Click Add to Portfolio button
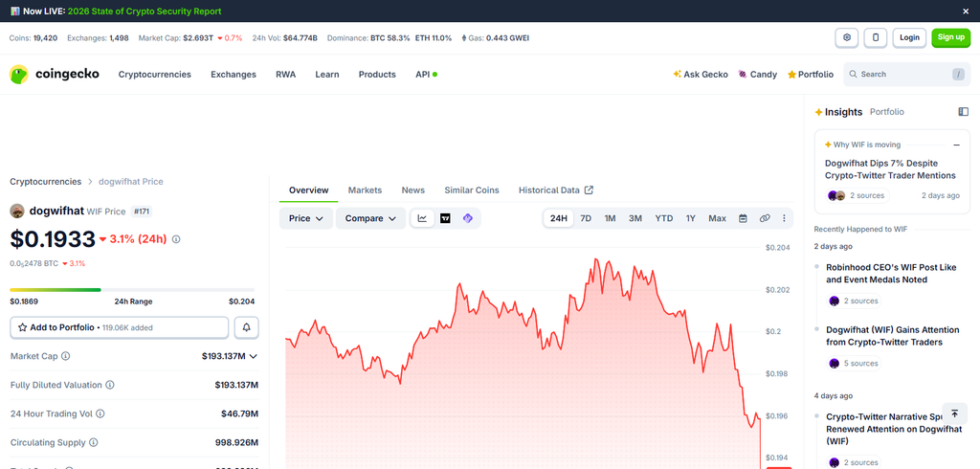This screenshot has width=980, height=469. (x=120, y=327)
